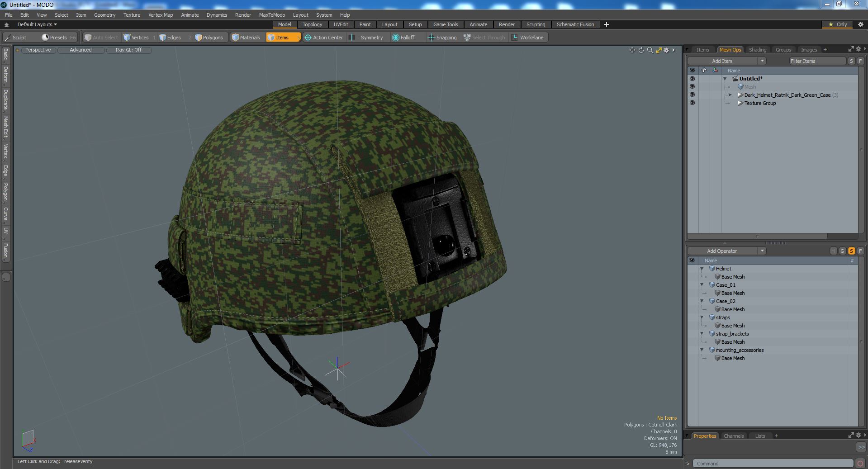Viewport: 868px width, 469px height.
Task: Switch to Polygons selection mode
Action: click(x=211, y=38)
